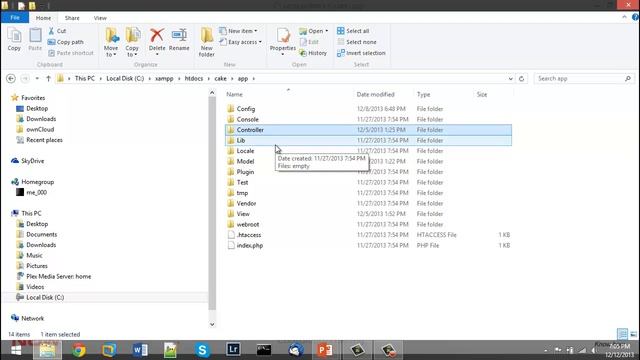
Task: Click Select all in the ribbon
Action: point(353,31)
